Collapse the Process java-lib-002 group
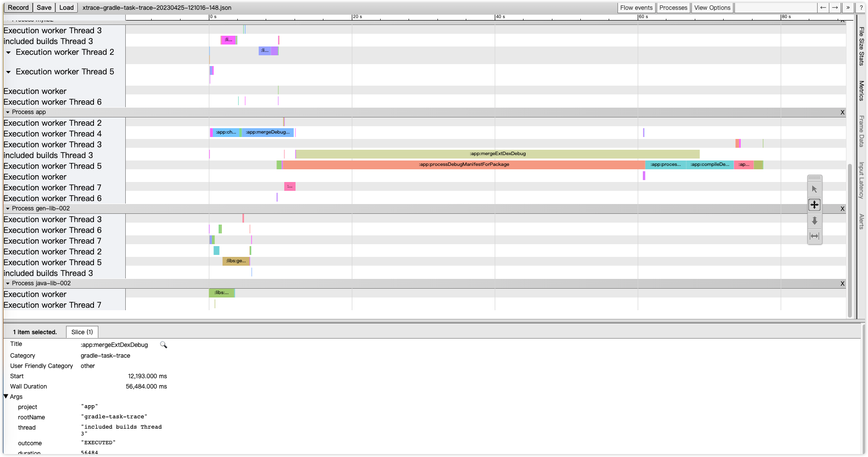This screenshot has width=868, height=457. coord(8,283)
